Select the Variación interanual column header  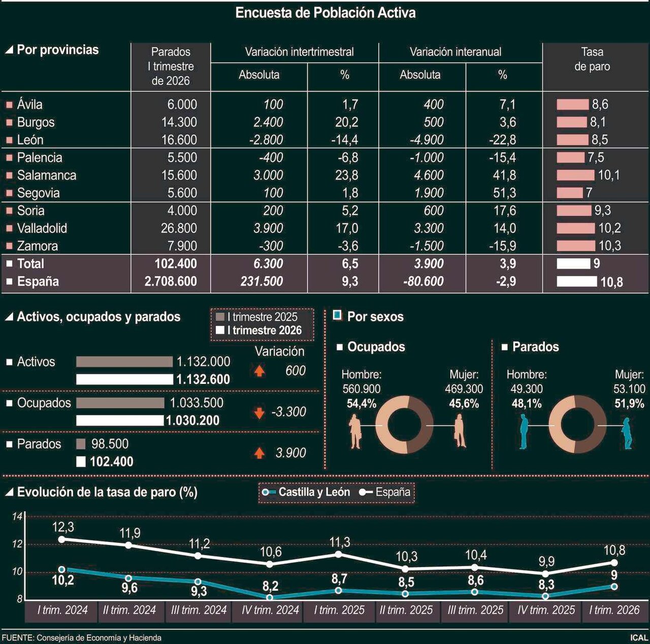[455, 52]
